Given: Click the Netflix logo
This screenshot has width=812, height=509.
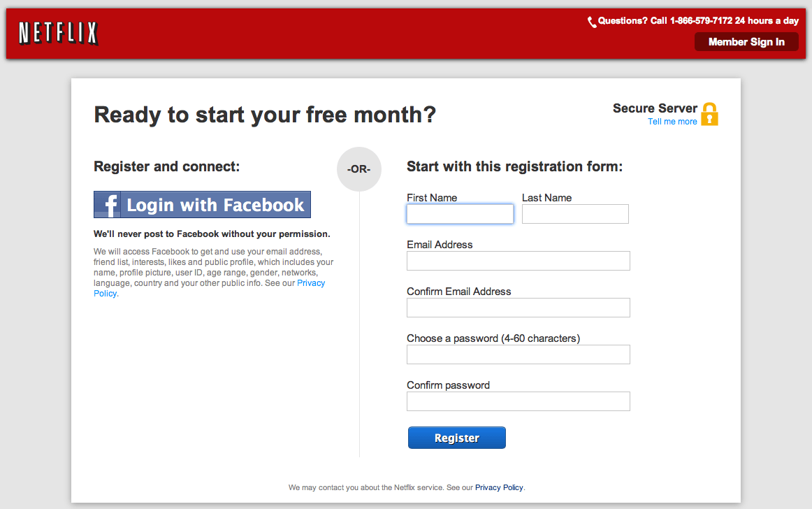Looking at the screenshot, I should [x=58, y=33].
